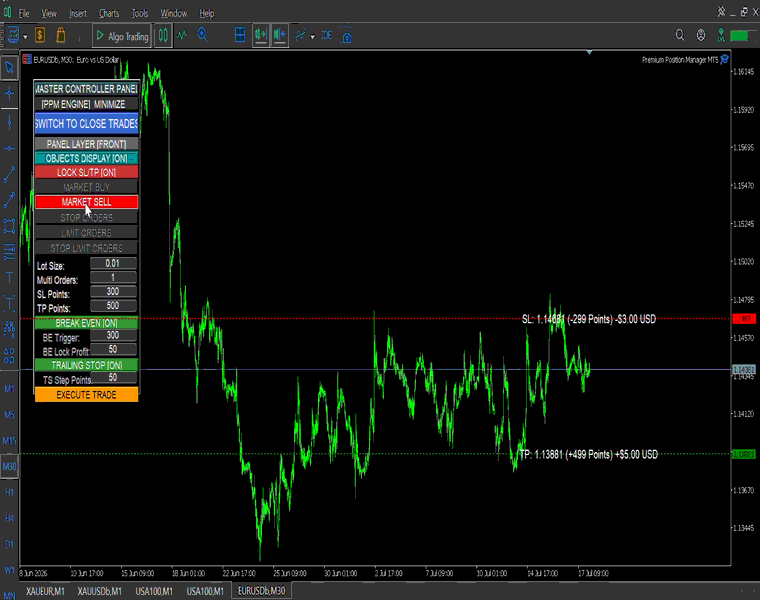Toggle auto scroll chart to end
The width and height of the screenshot is (760, 600).
click(x=261, y=35)
